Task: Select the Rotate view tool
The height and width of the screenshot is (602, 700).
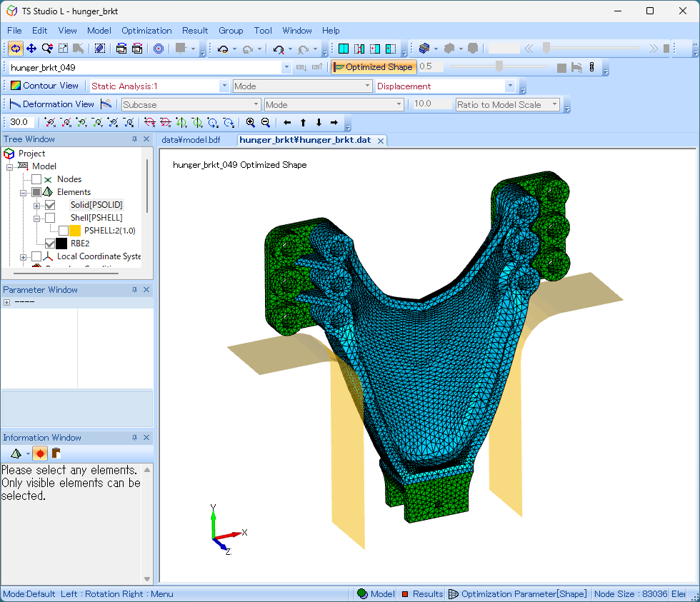Action: pos(15,49)
